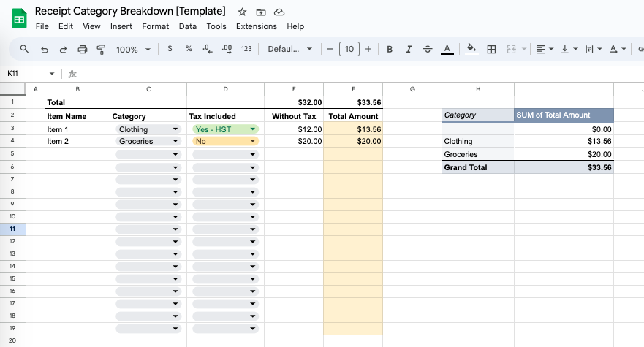This screenshot has height=347, width=644.
Task: Open vertical align options
Action: 569,49
